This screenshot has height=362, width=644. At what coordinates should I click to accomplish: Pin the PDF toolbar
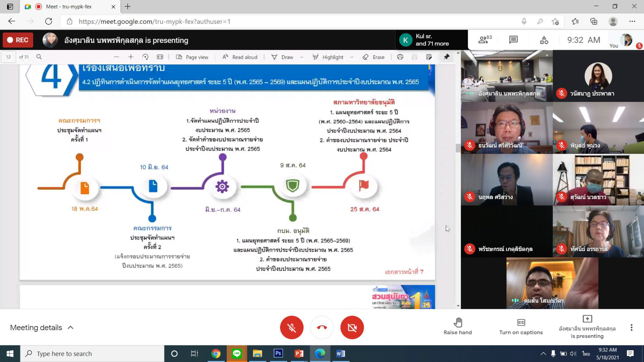point(446,57)
